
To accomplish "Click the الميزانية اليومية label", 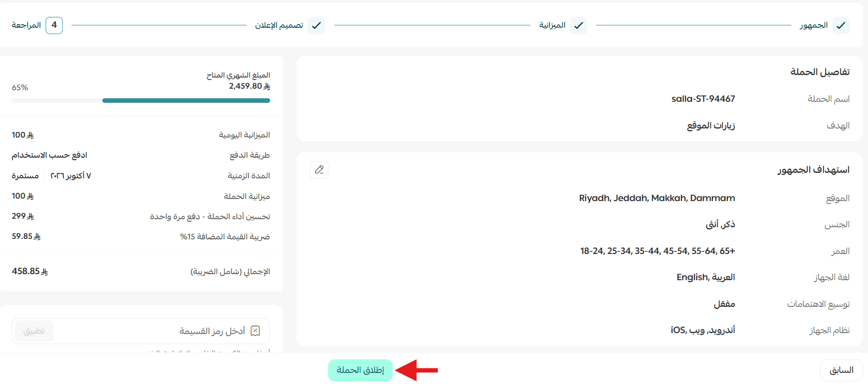I will tap(244, 135).
